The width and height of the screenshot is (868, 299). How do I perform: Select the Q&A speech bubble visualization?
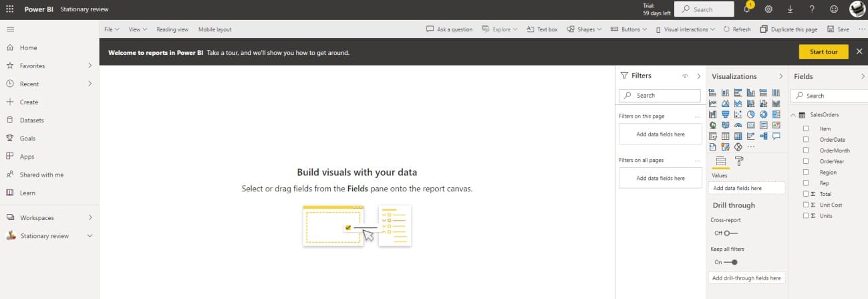pos(776,136)
